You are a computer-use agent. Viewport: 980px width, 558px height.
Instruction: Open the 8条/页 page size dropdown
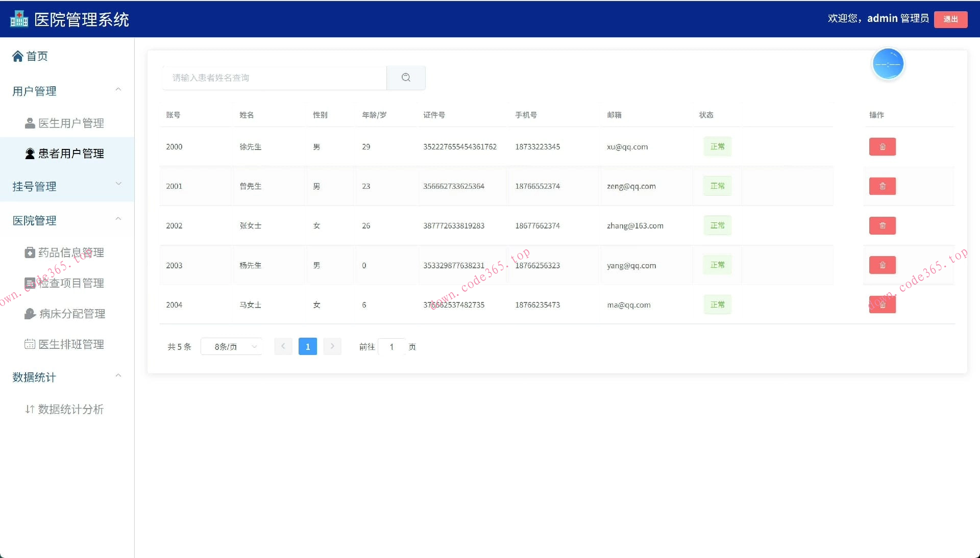click(232, 347)
